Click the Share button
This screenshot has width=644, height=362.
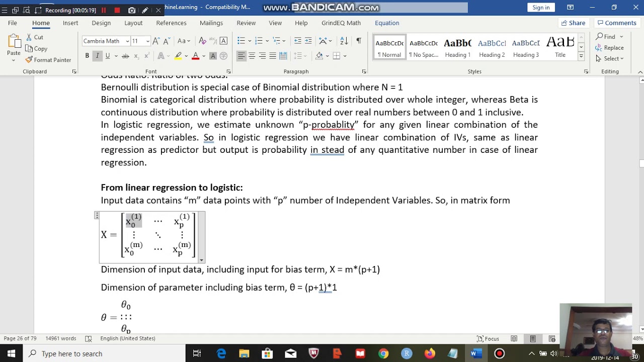[573, 23]
